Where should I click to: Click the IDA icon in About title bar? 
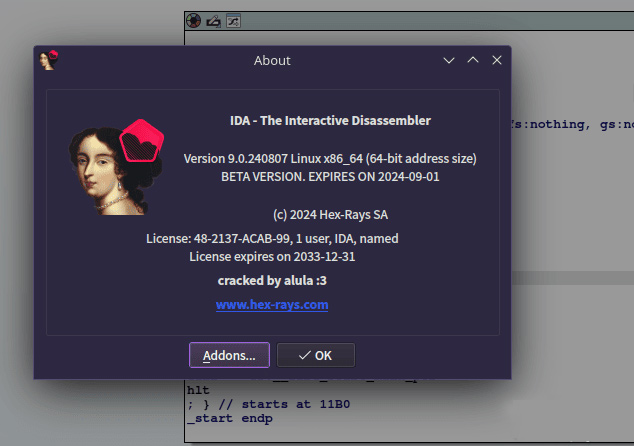click(x=48, y=60)
